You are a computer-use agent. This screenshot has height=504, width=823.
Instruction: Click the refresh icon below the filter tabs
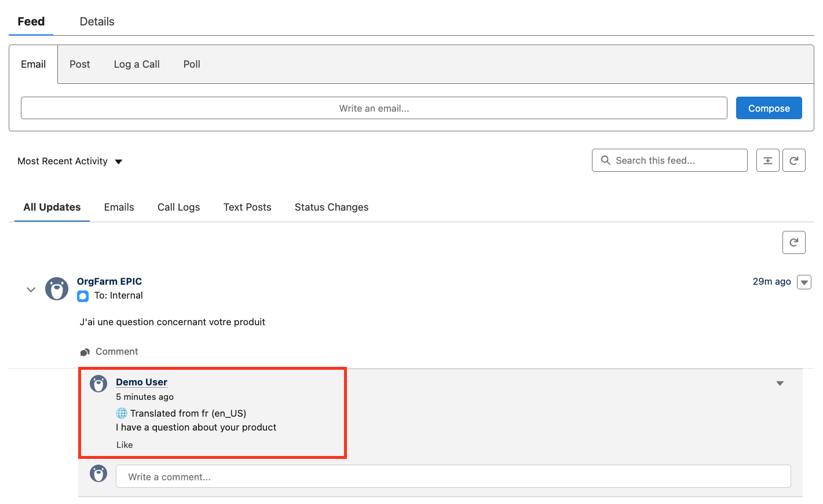[x=793, y=242]
